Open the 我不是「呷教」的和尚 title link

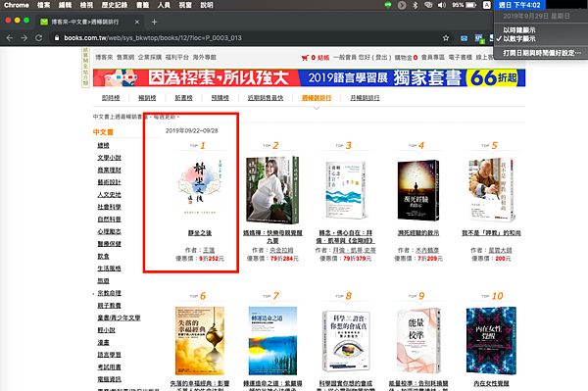pos(491,233)
